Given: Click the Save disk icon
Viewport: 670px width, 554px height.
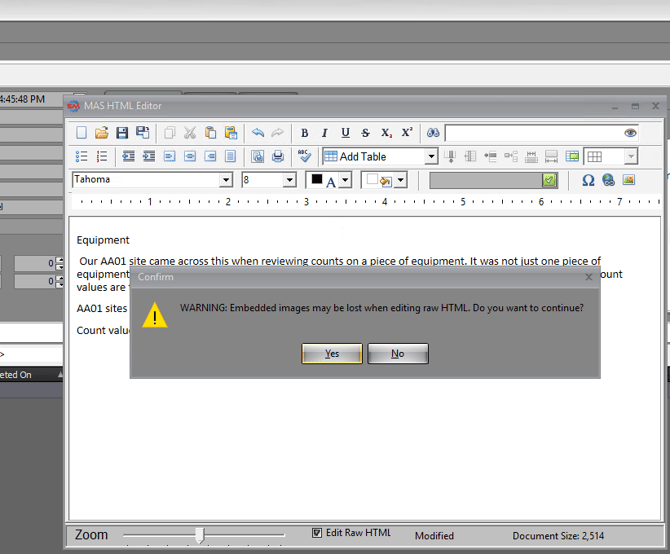Looking at the screenshot, I should tap(122, 133).
